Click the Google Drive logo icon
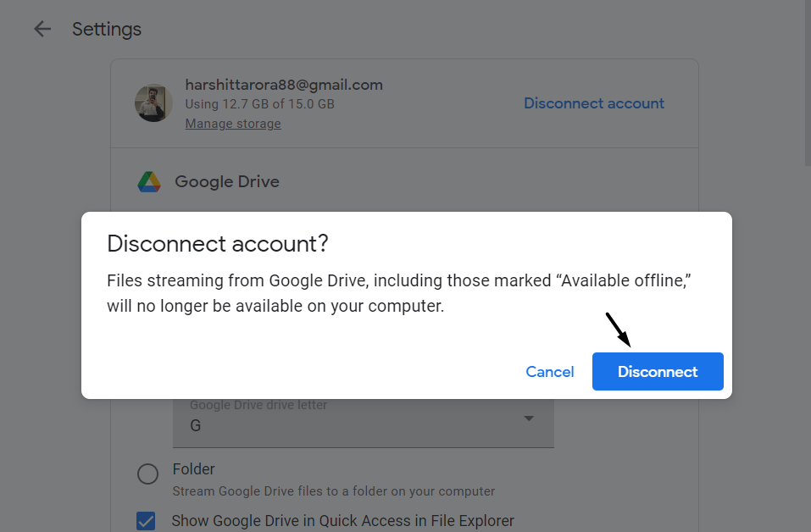 pos(149,181)
